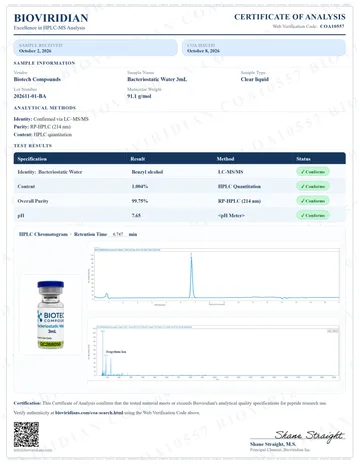Viewport: 360px width, 466px height.
Task: Click the 'Method' column header
Action: 225,159
